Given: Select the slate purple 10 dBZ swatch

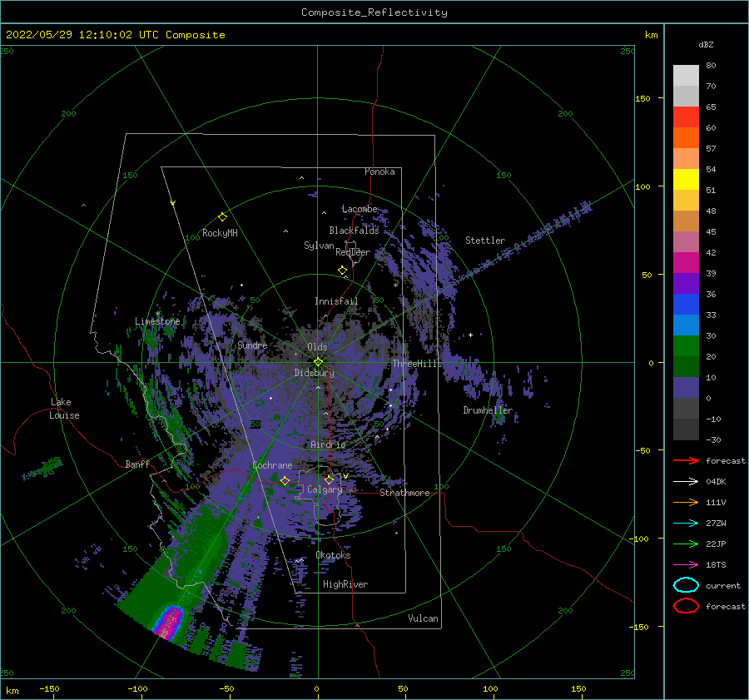Looking at the screenshot, I should (x=686, y=387).
